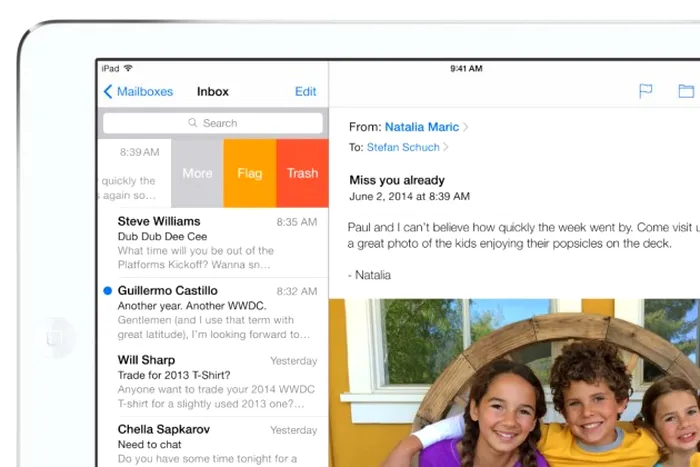This screenshot has height=467, width=700.
Task: Tap the June 2, 2014 at 8:39 AM date
Action: click(409, 196)
